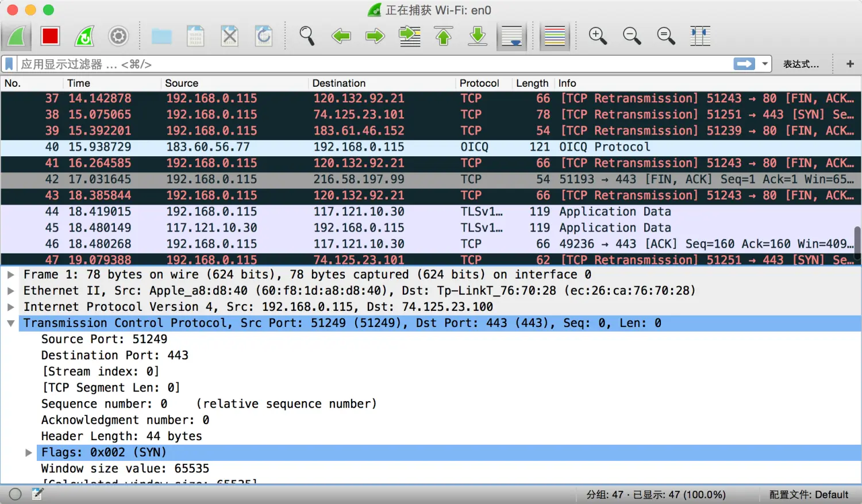This screenshot has height=504, width=862.
Task: Close the capture file icon
Action: pyautogui.click(x=230, y=36)
